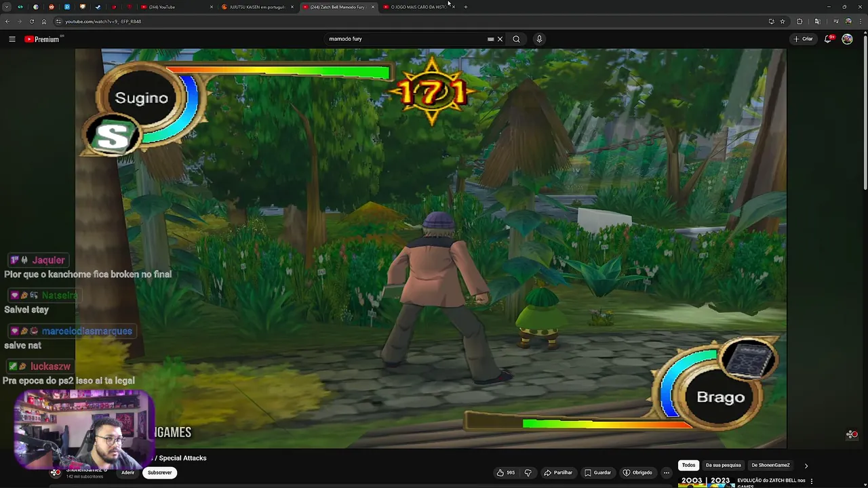Viewport: 868px width, 488px height.
Task: Show more filter chips with right arrow
Action: (806, 466)
